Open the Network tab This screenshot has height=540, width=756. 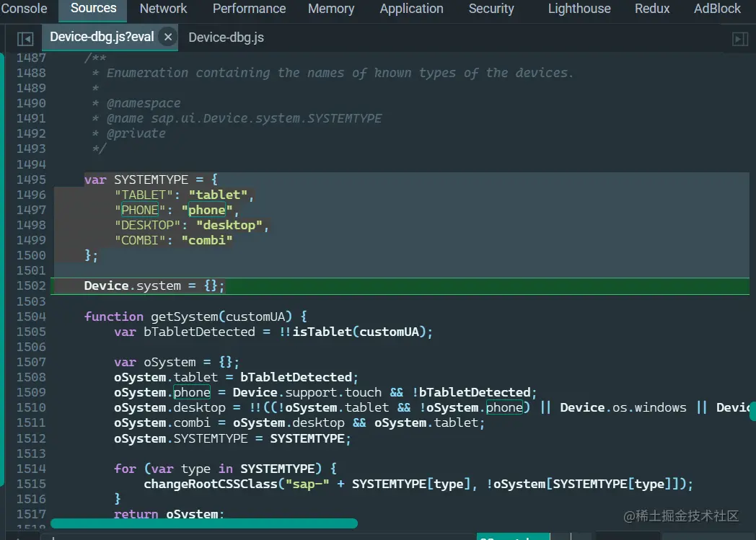coord(163,9)
